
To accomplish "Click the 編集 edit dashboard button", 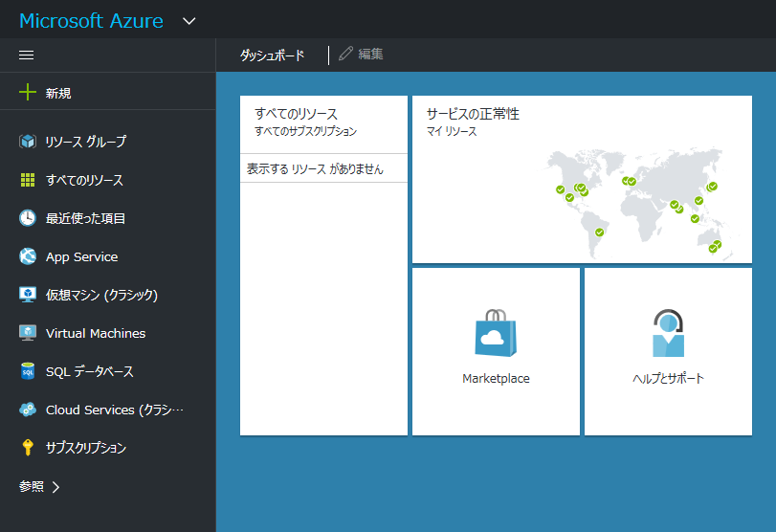I will [x=370, y=54].
